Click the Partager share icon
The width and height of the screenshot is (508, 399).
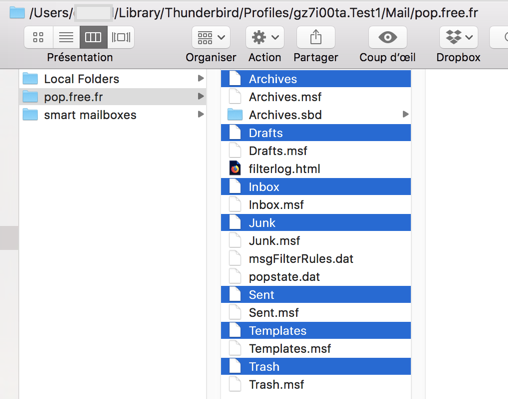click(x=316, y=37)
